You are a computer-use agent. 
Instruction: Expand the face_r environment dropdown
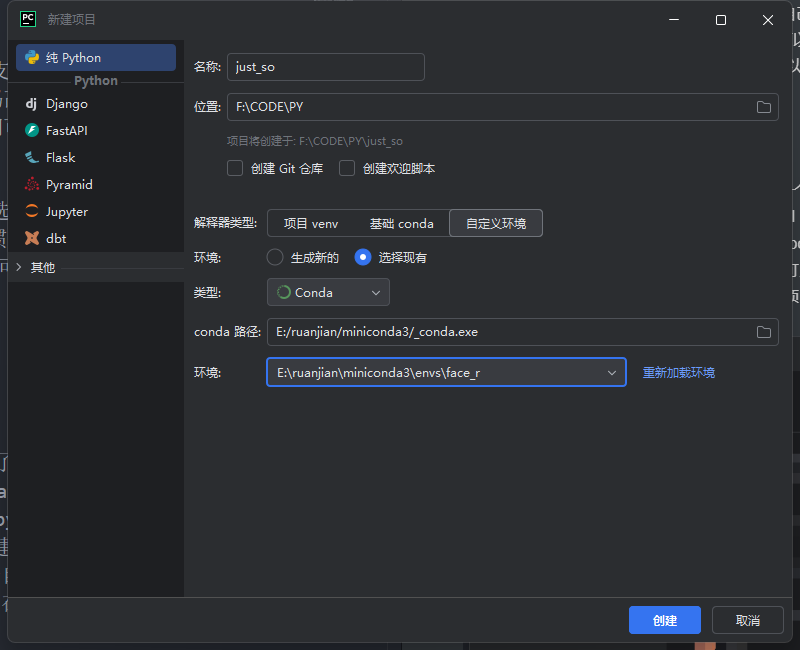(x=611, y=373)
